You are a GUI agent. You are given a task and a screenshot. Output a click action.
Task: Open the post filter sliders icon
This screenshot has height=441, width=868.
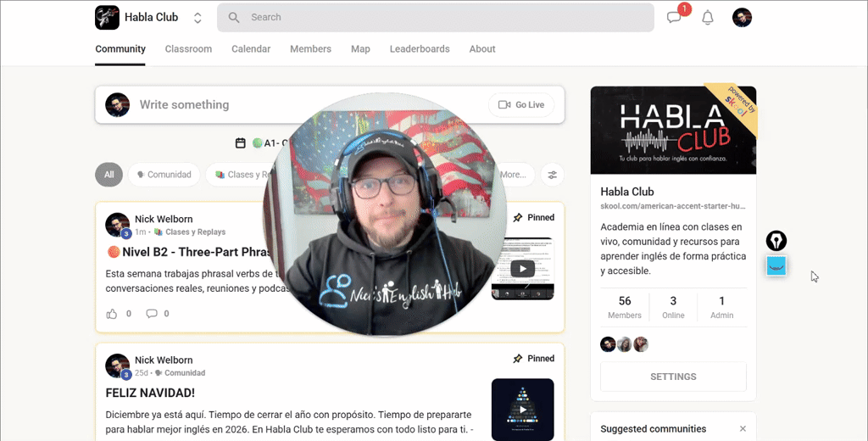point(553,175)
